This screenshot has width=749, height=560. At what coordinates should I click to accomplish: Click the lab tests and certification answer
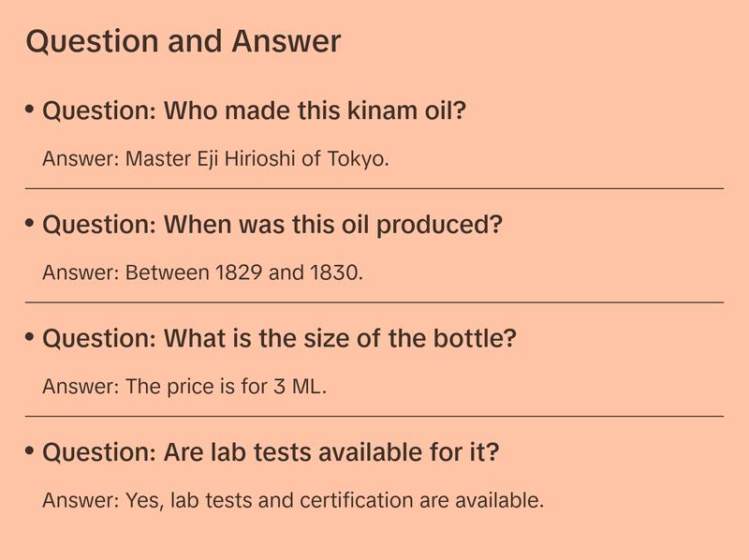(293, 500)
